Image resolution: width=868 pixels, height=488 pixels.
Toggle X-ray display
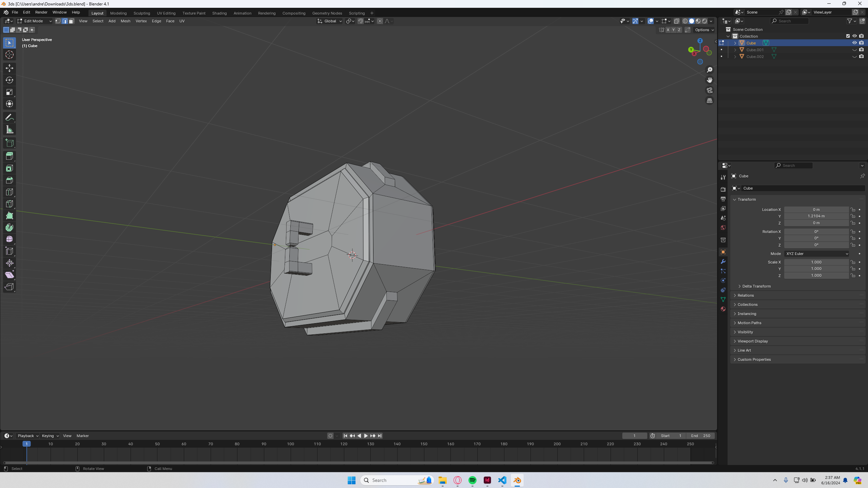(x=676, y=21)
